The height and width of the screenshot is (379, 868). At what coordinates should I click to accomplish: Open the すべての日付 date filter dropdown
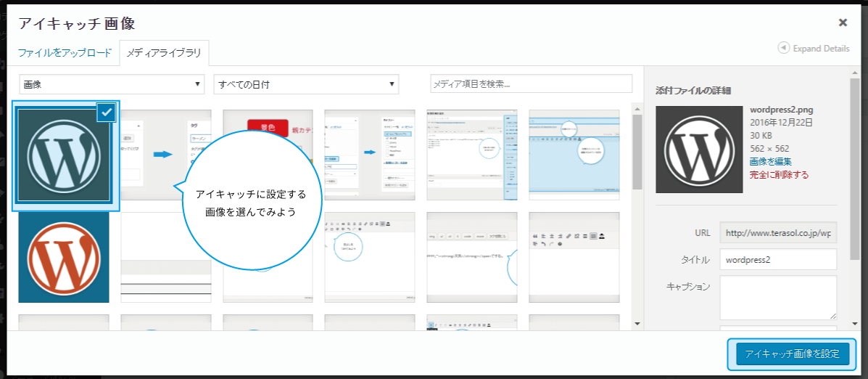click(x=306, y=84)
